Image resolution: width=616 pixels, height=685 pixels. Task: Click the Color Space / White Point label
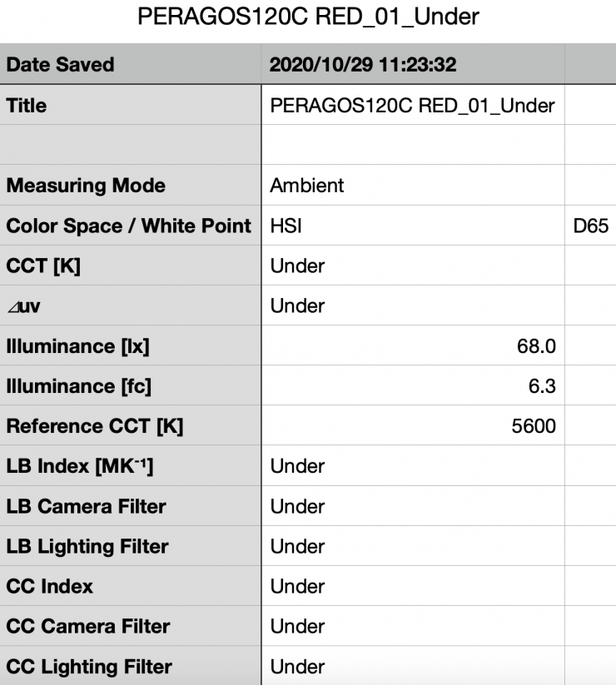[128, 226]
